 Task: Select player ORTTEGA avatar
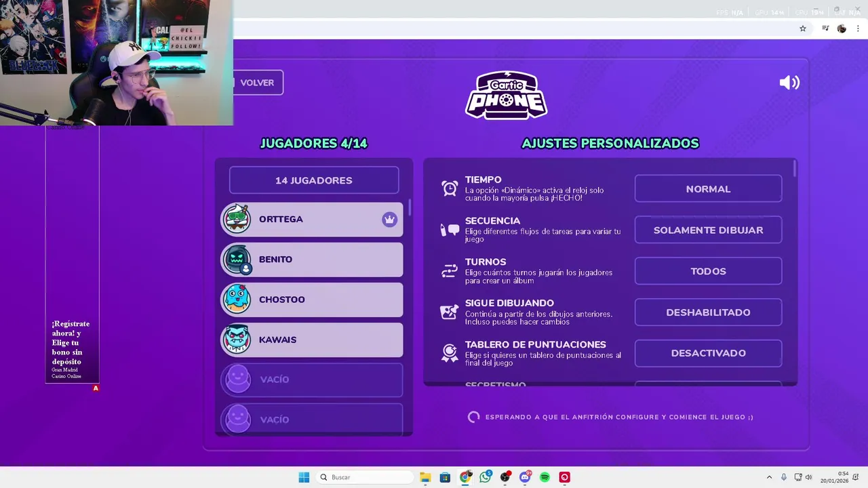[x=237, y=219]
